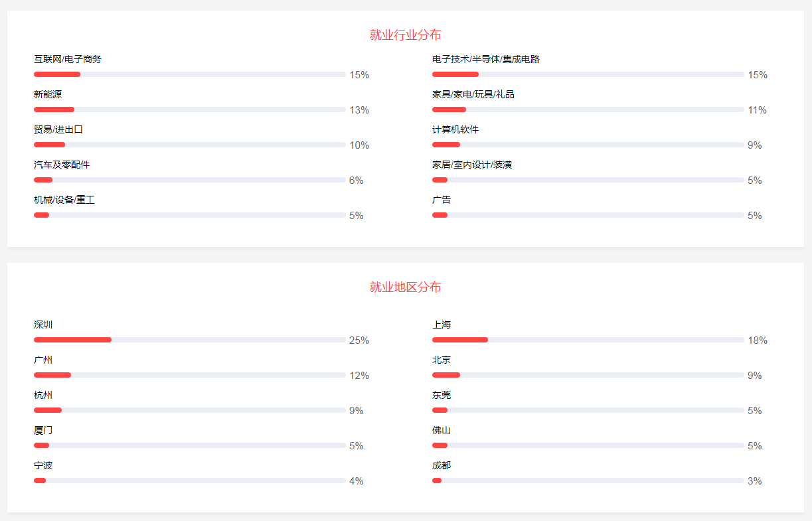This screenshot has height=521, width=812.
Task: Click the 北京 region label
Action: tap(442, 360)
